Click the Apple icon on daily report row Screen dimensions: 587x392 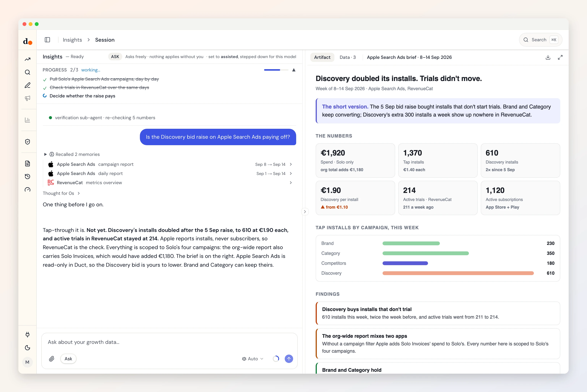click(x=51, y=173)
